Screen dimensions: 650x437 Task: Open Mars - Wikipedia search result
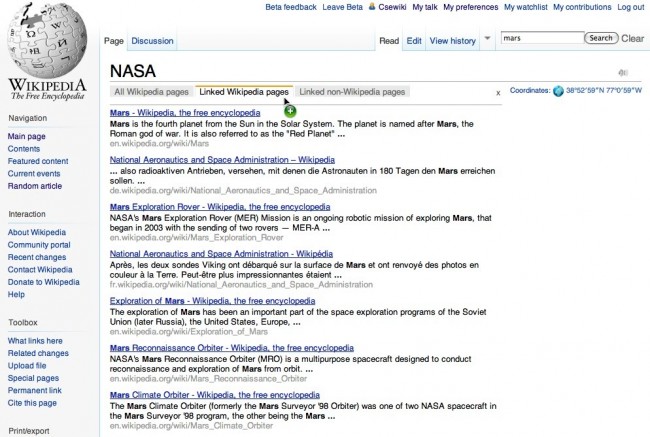pyautogui.click(x=185, y=113)
